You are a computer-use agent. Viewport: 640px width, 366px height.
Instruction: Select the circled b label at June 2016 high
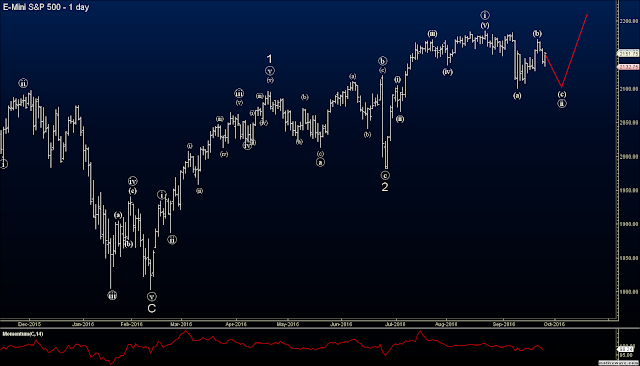click(x=382, y=61)
